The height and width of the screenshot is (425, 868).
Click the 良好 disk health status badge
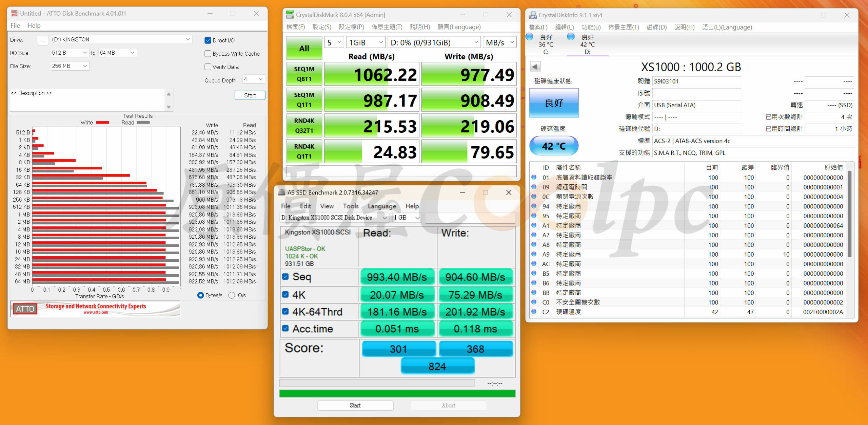point(554,103)
